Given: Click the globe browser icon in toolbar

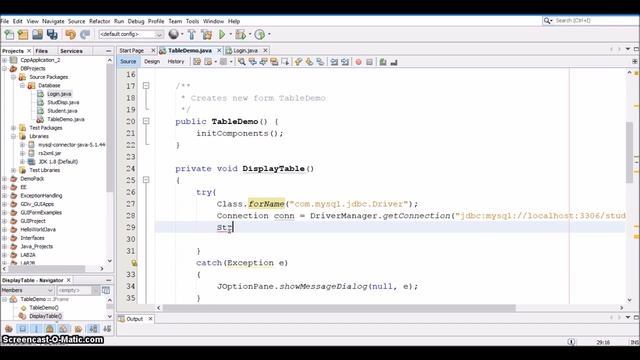Looking at the screenshot, I should [x=173, y=34].
